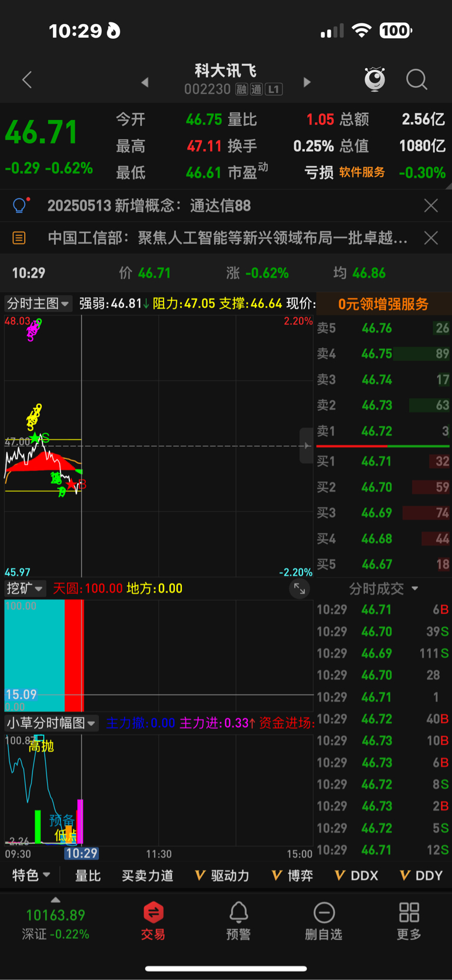Tap the red star B buy marker
Image resolution: width=452 pixels, height=980 pixels.
click(x=75, y=484)
